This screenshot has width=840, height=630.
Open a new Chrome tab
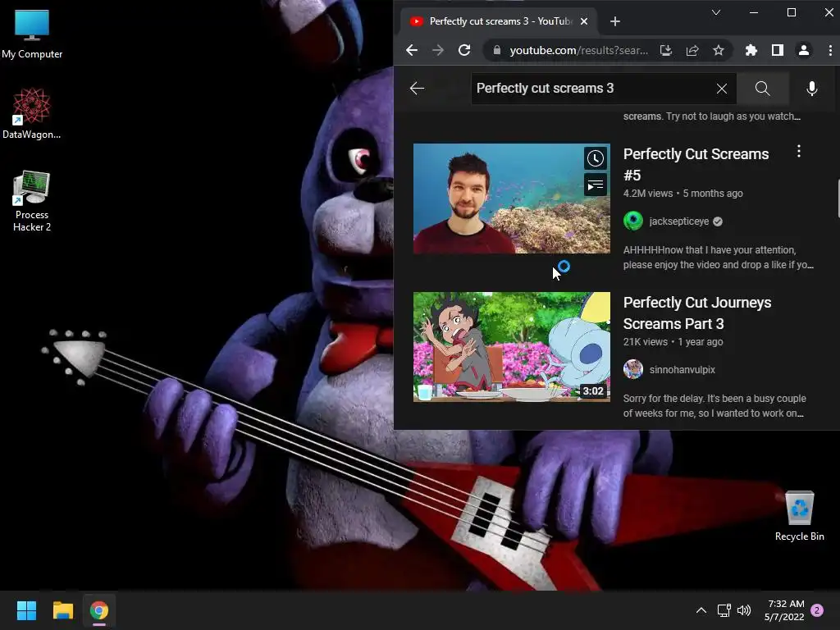tap(615, 21)
